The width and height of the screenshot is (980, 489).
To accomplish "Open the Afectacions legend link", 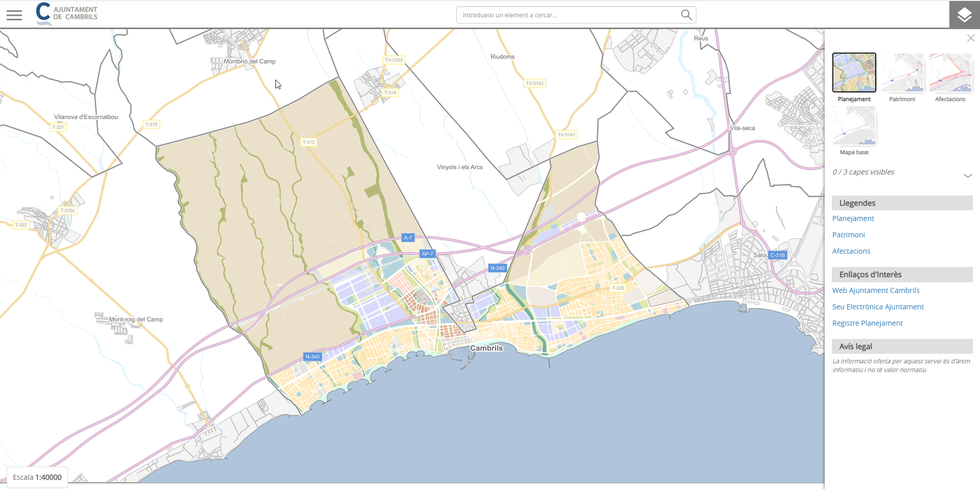I will 851,251.
